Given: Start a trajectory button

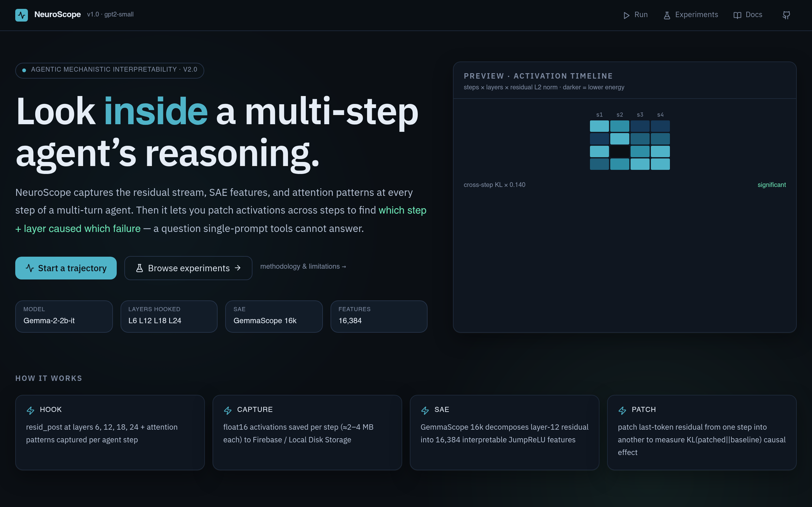Looking at the screenshot, I should click(x=66, y=268).
